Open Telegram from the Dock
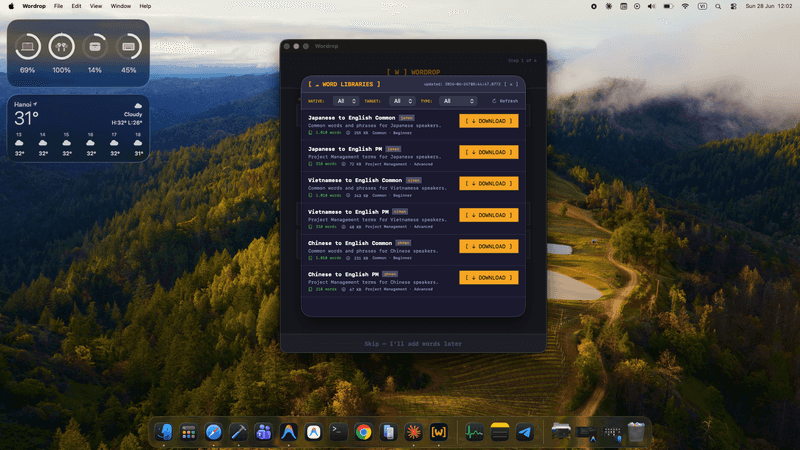 point(524,432)
